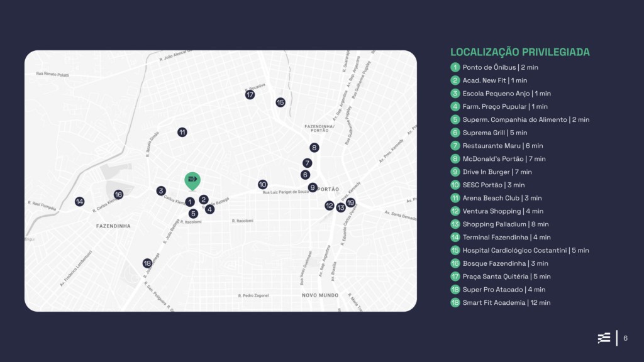The height and width of the screenshot is (362, 644).
Task: Click map marker number 14
Action: click(x=80, y=202)
